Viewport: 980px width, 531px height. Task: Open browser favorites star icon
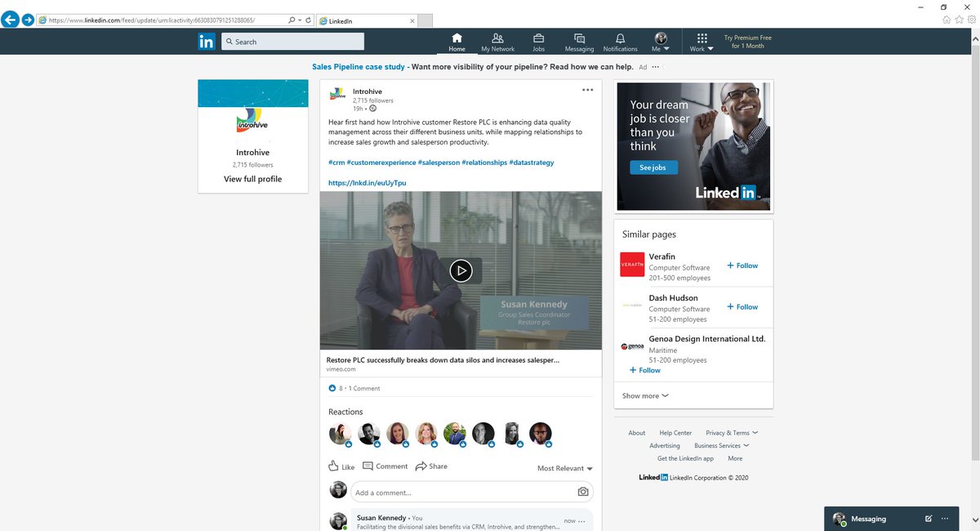tap(959, 20)
